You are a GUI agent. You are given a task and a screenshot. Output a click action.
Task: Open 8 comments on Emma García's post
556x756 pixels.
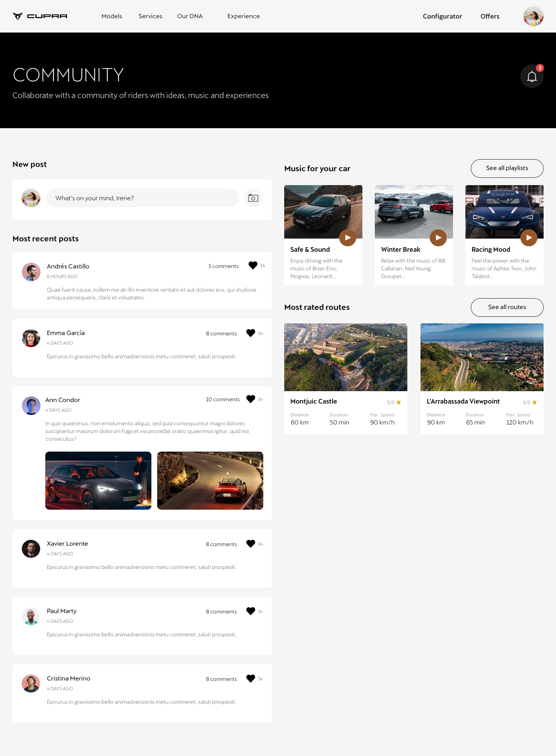pos(221,333)
